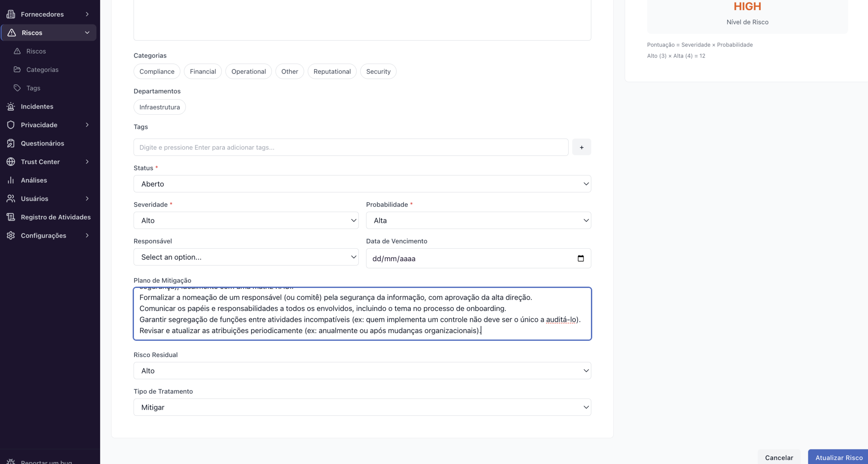The image size is (868, 464).
Task: Click the Atualizar Risco button
Action: [x=839, y=458]
